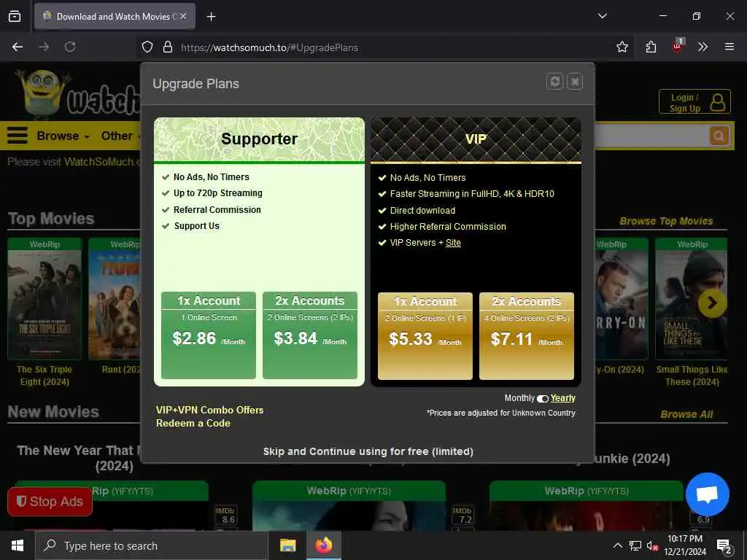The width and height of the screenshot is (747, 560).
Task: Open the VIP Servers Site link
Action: 453,243
